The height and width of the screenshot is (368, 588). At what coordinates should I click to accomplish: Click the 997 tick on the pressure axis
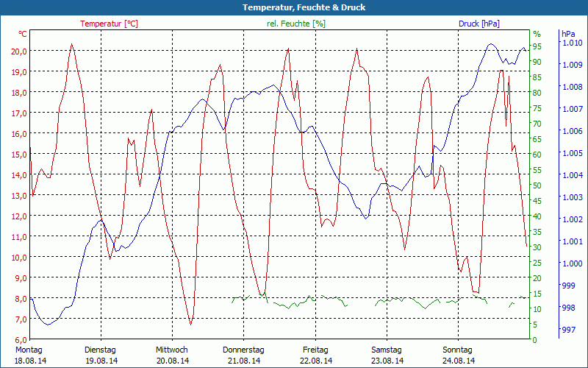pyautogui.click(x=567, y=330)
